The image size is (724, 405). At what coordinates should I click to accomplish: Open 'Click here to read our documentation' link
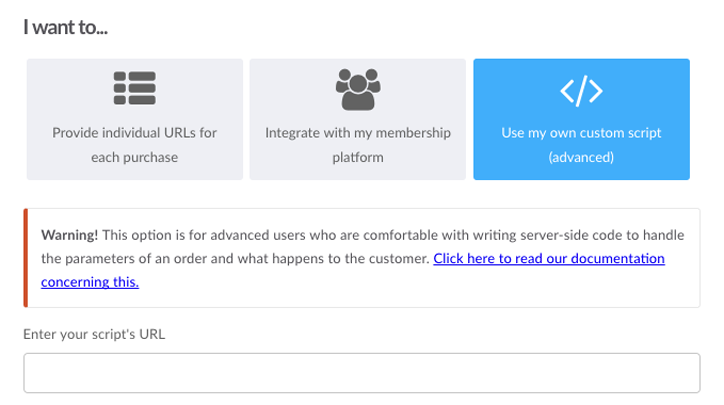coord(549,259)
